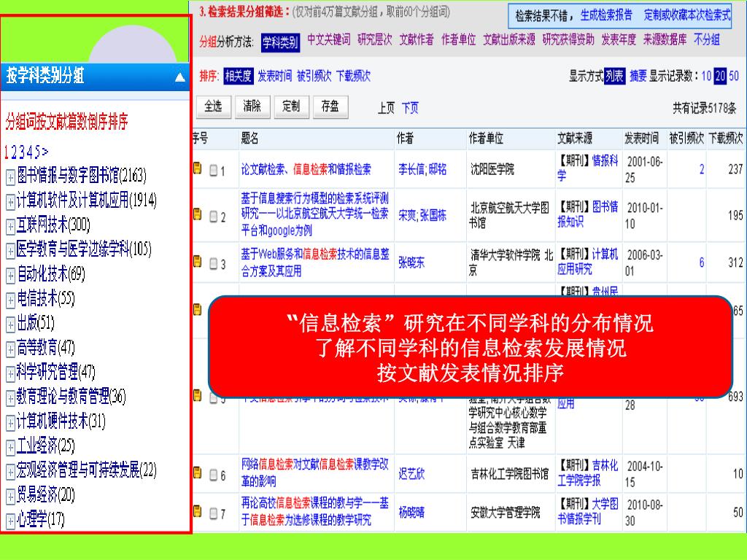Image resolution: width=747 pixels, height=560 pixels.
Task: Expand 计算机软件及计算机应用(1914) group
Action: (x=10, y=202)
